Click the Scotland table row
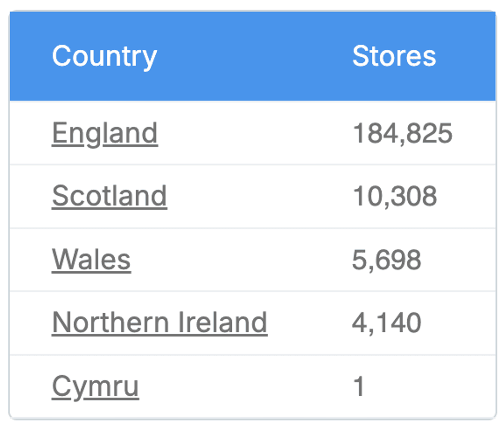504x428 pixels. (x=252, y=196)
